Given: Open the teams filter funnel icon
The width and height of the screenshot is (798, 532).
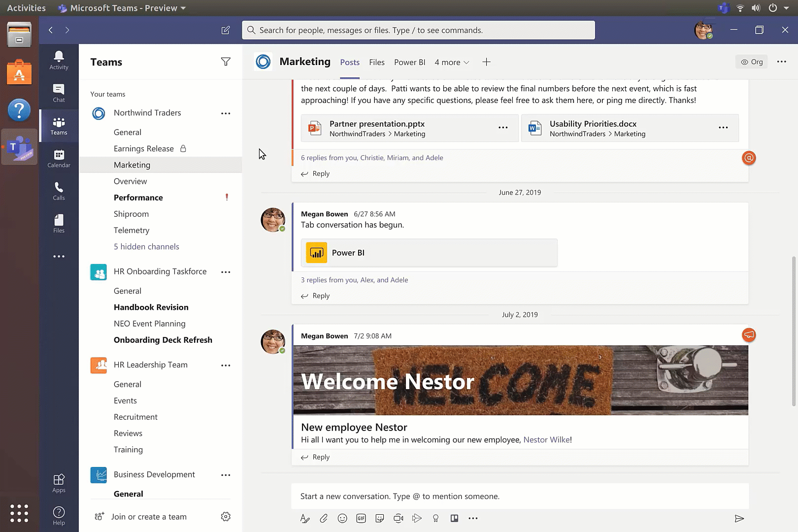Looking at the screenshot, I should tap(226, 62).
